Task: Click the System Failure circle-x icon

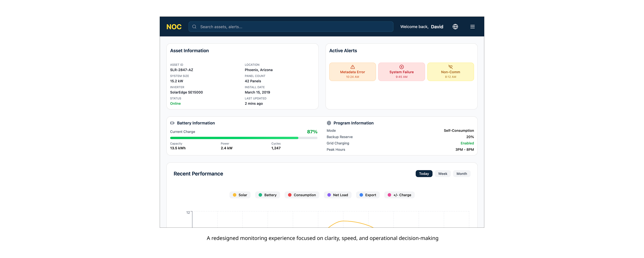Action: click(401, 67)
